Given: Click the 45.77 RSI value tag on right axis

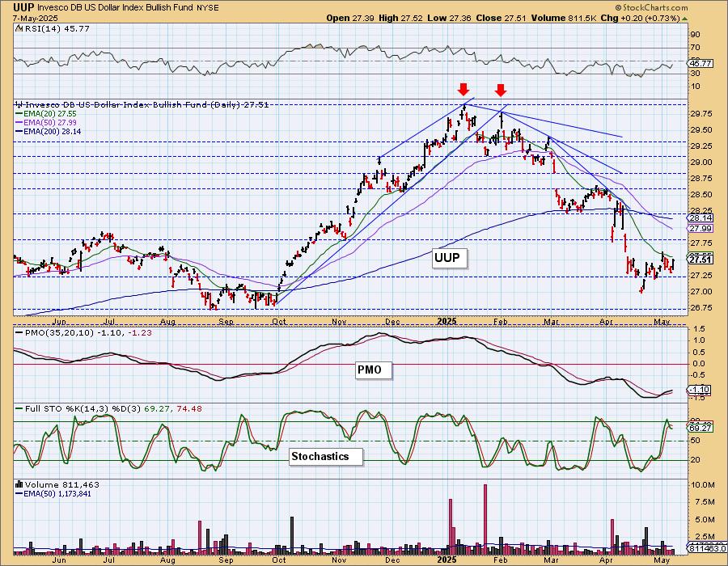Looking at the screenshot, I should pos(700,64).
